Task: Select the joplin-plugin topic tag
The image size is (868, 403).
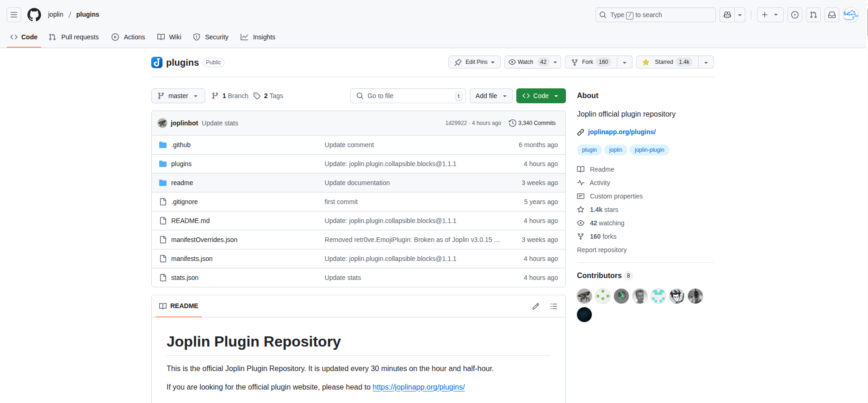Action: point(649,150)
